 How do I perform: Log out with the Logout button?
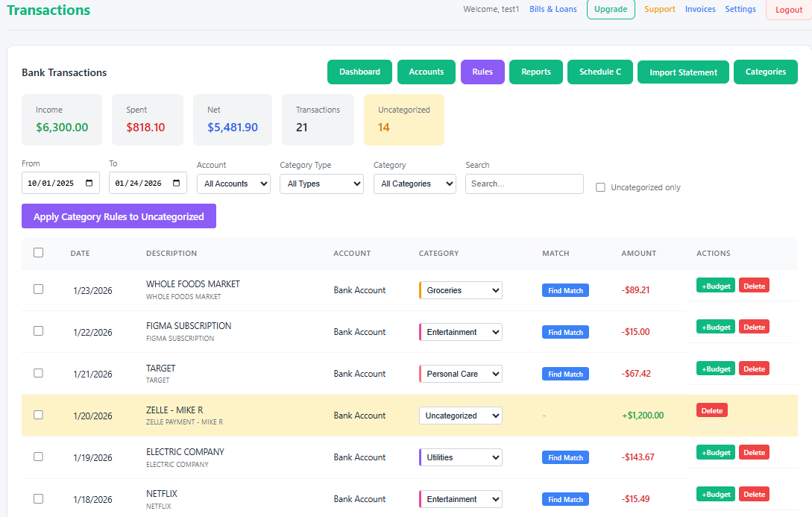[789, 10]
